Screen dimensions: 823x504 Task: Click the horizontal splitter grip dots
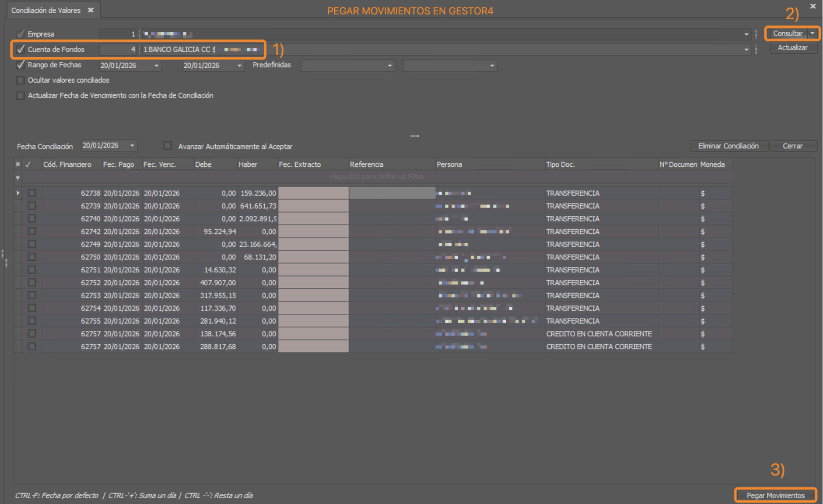pyautogui.click(x=414, y=136)
